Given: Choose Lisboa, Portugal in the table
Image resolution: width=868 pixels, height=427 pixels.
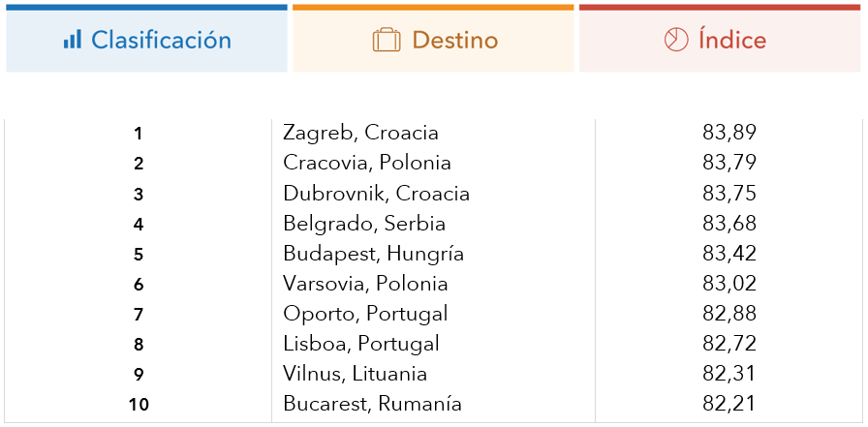Looking at the screenshot, I should point(361,344).
